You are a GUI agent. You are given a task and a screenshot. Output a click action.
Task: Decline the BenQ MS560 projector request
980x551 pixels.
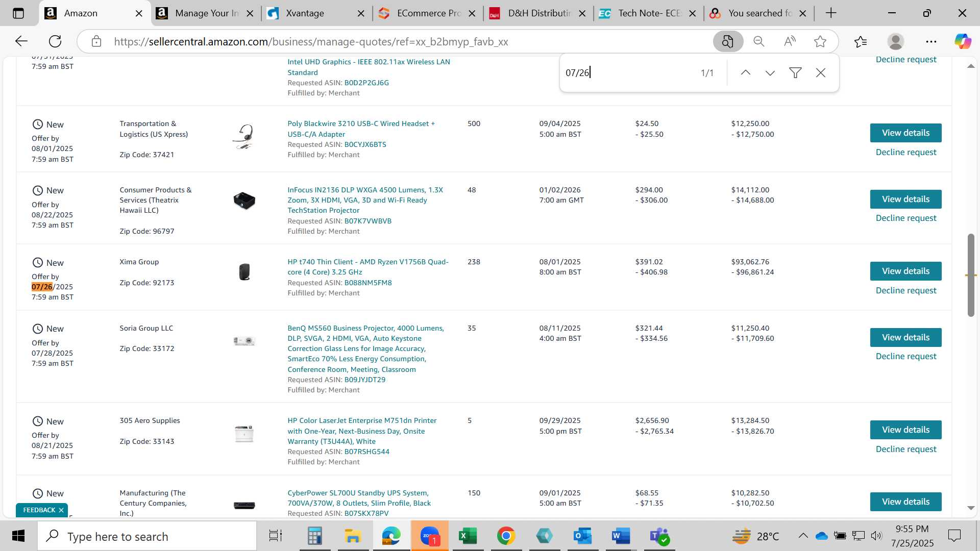[x=905, y=356]
